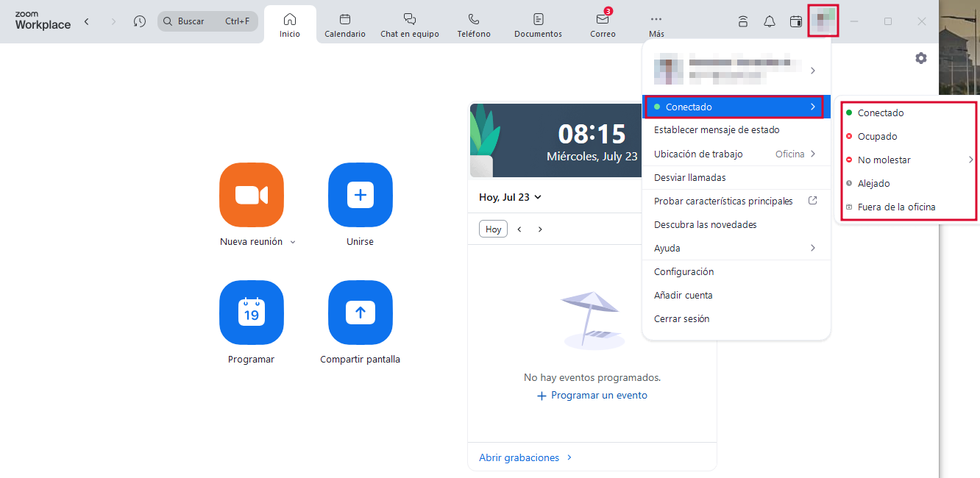Open the history clock icon
Image resolution: width=980 pixels, height=478 pixels.
[140, 21]
